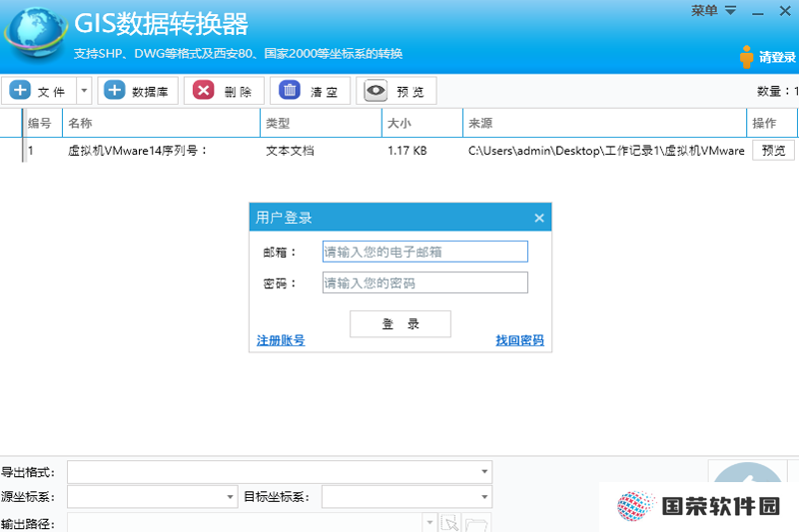Expand the 目标坐标系 combo box

click(x=484, y=496)
